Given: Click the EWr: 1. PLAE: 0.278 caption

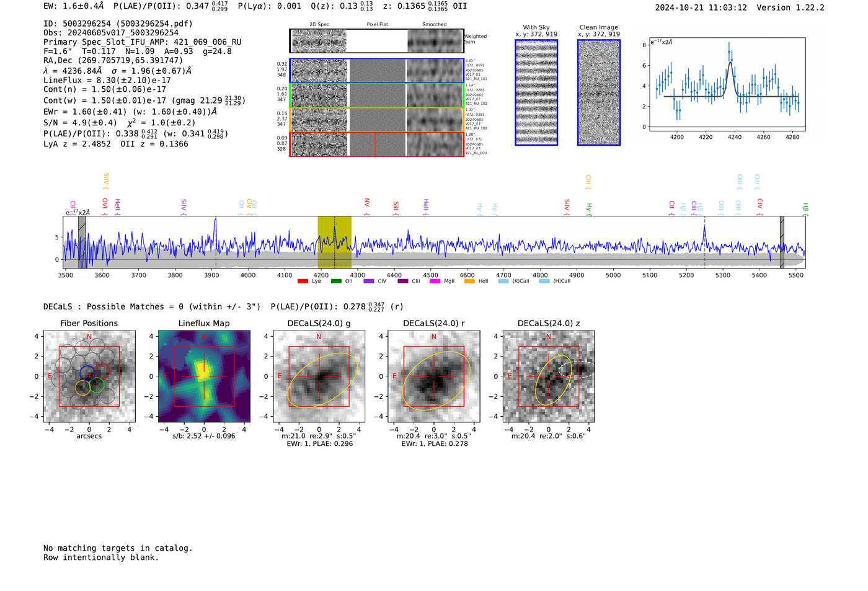Looking at the screenshot, I should pos(435,444).
